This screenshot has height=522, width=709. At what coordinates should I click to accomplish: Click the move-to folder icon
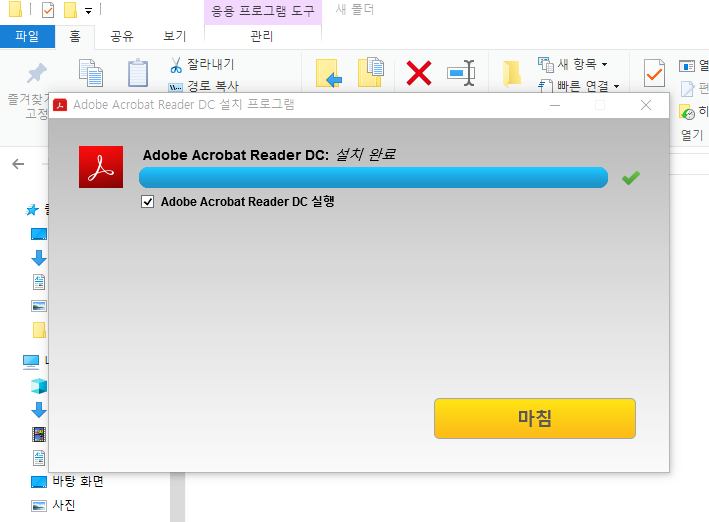(x=329, y=72)
